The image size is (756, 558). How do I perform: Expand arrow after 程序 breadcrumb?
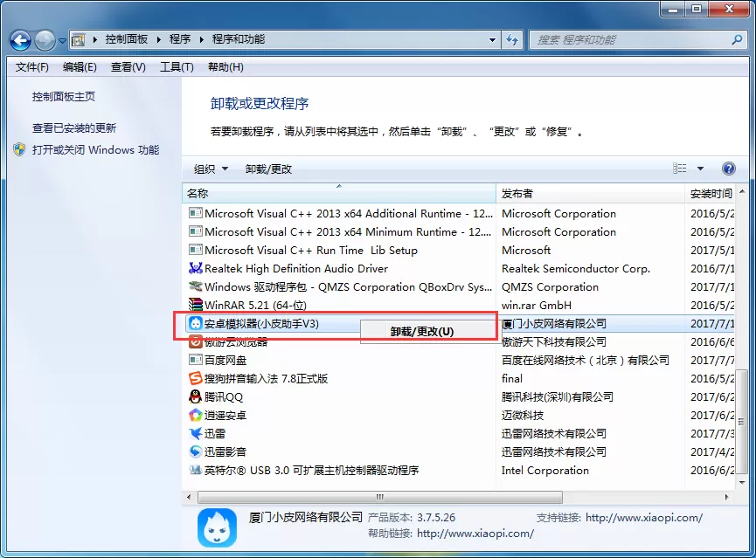(202, 40)
